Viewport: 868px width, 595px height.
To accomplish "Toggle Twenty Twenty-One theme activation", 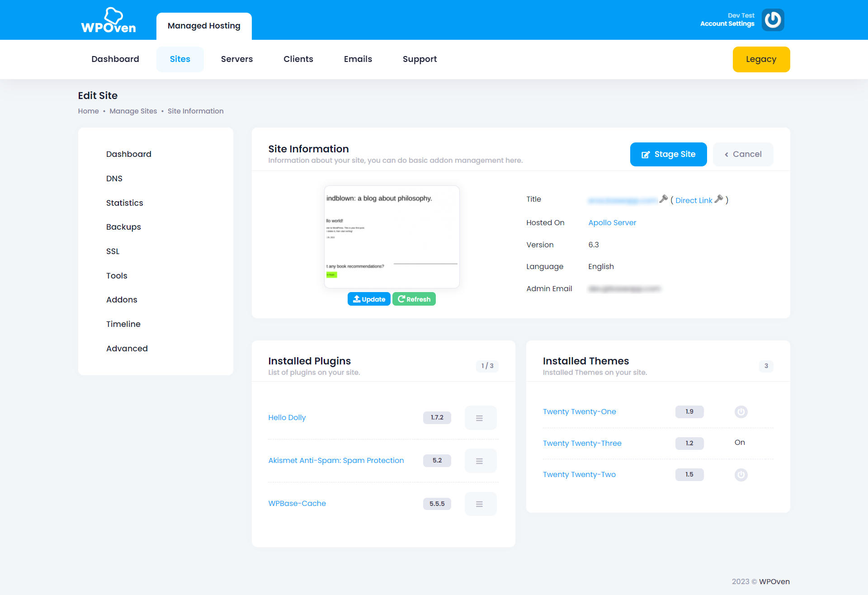I will [x=741, y=411].
